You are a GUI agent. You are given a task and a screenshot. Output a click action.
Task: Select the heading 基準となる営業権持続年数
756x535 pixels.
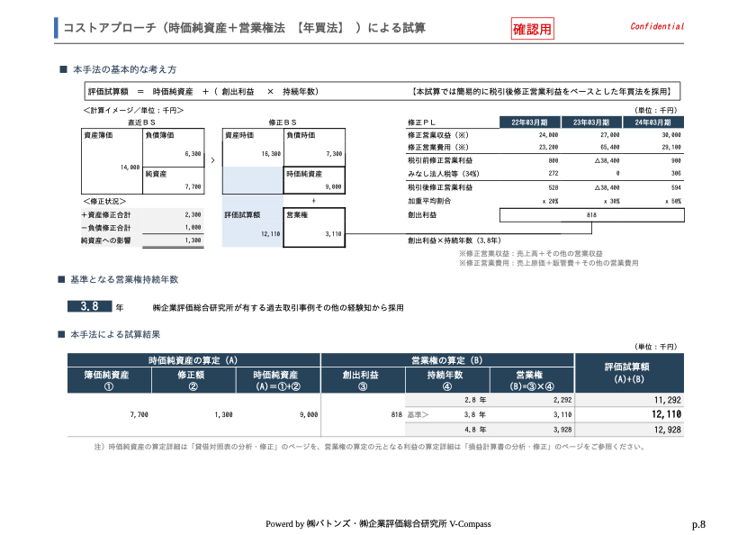point(124,279)
